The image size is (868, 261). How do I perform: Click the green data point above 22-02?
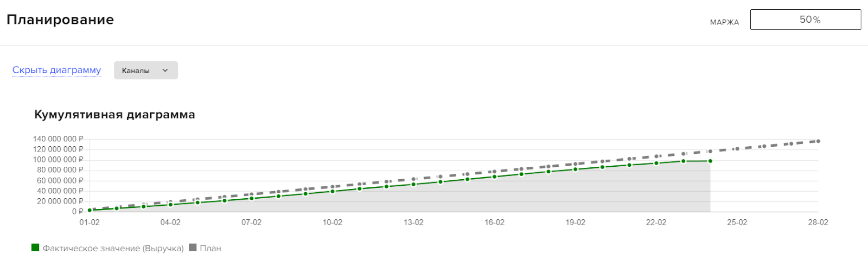point(656,163)
